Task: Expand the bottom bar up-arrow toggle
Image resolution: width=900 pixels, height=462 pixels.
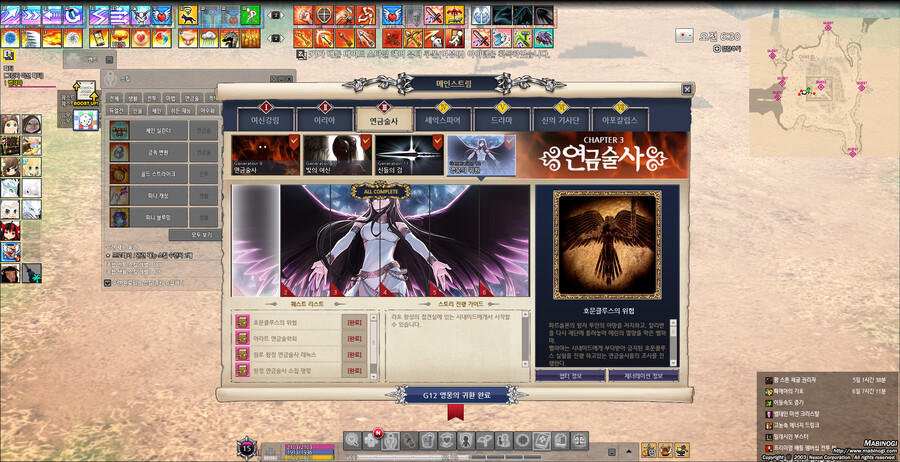Action: point(629,451)
